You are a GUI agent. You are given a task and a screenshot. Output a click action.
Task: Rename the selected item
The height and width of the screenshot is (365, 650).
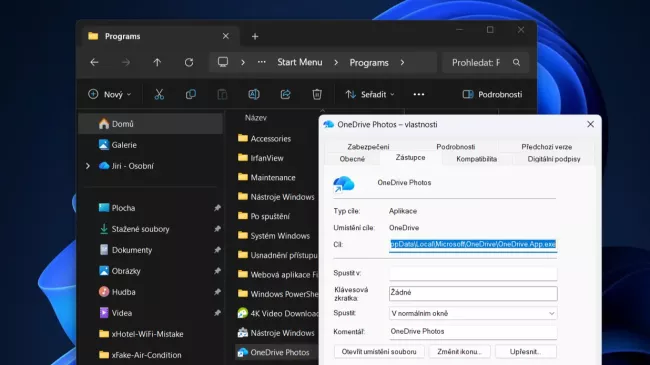click(254, 95)
